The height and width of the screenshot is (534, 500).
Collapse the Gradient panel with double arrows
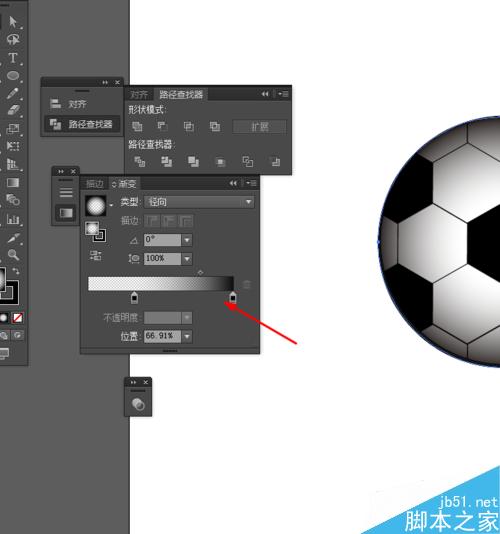pos(233,183)
